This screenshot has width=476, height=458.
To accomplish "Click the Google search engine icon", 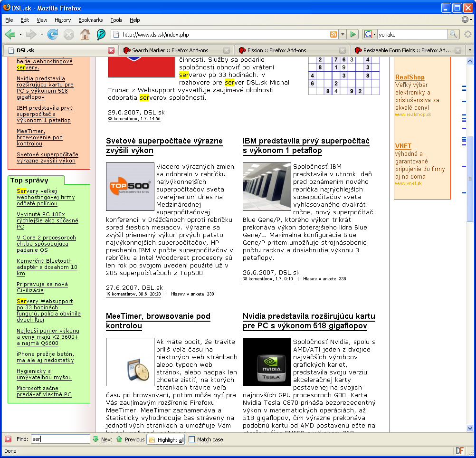I will click(x=368, y=34).
